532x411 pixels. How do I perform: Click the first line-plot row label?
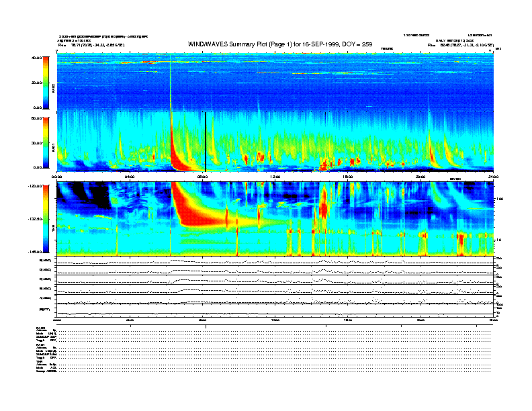(46, 261)
